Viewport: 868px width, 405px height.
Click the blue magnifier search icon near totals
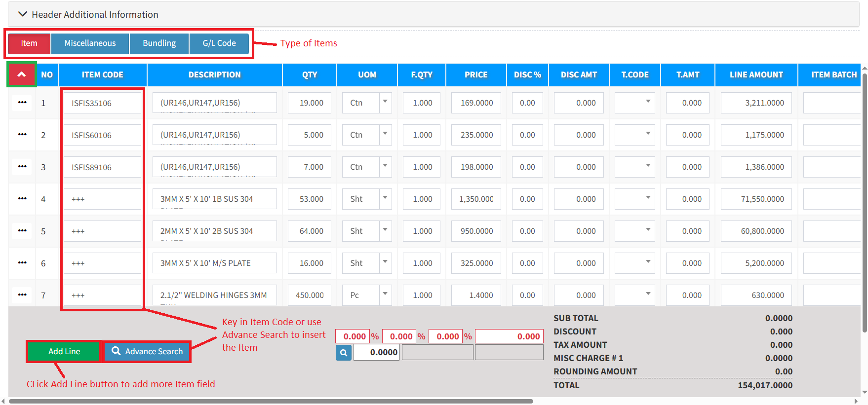[x=344, y=353]
